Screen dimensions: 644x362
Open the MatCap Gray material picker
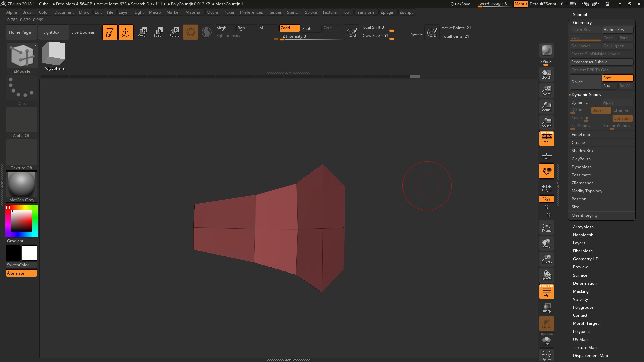pyautogui.click(x=21, y=187)
